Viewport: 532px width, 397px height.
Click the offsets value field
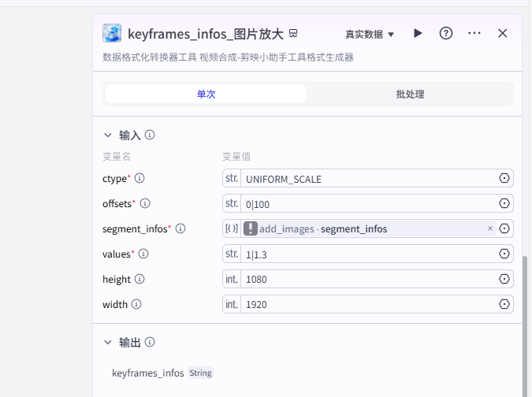click(369, 204)
